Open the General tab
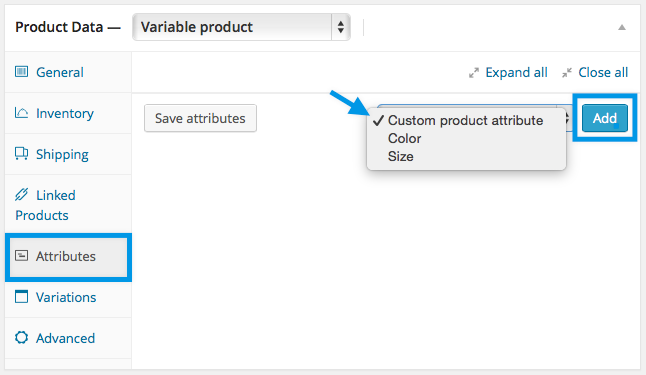This screenshot has height=375, width=646. (68, 72)
